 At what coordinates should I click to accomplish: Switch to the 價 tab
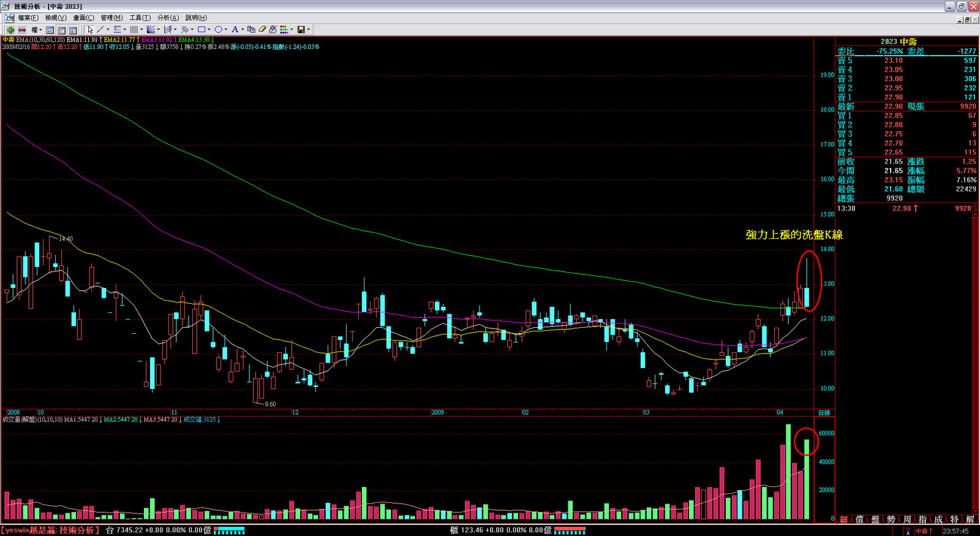(x=859, y=519)
